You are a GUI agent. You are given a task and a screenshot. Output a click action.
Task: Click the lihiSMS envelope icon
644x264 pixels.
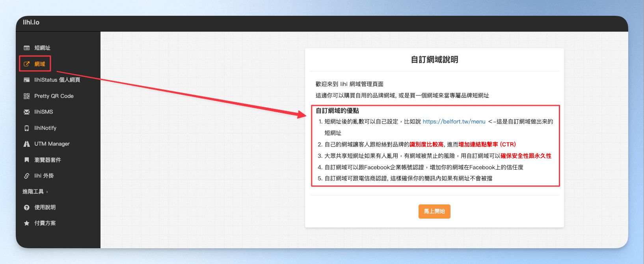[x=26, y=112]
